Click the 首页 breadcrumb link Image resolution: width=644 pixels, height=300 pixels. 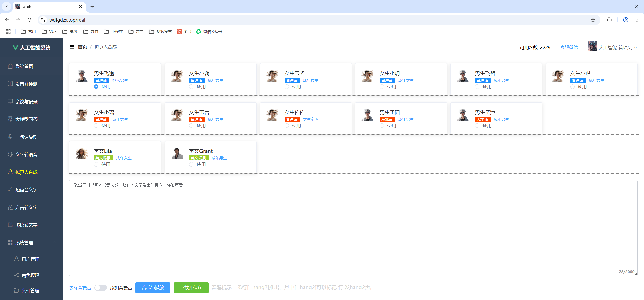click(82, 47)
